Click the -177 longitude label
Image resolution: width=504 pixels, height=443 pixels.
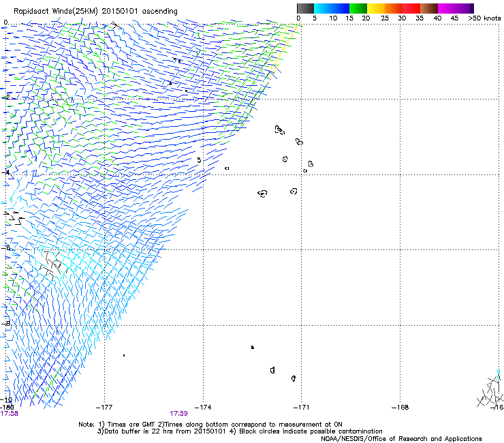point(104,408)
